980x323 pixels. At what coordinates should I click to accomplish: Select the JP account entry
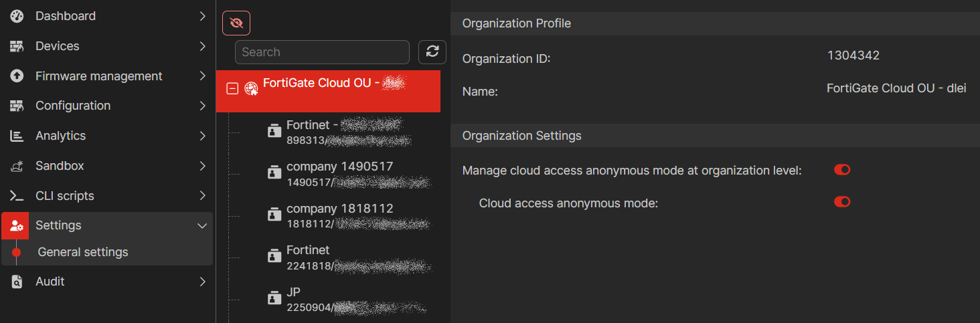coord(293,292)
